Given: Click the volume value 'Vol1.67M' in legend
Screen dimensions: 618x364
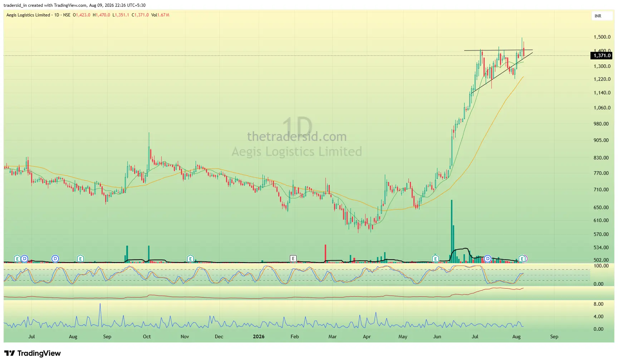Looking at the screenshot, I should [160, 15].
